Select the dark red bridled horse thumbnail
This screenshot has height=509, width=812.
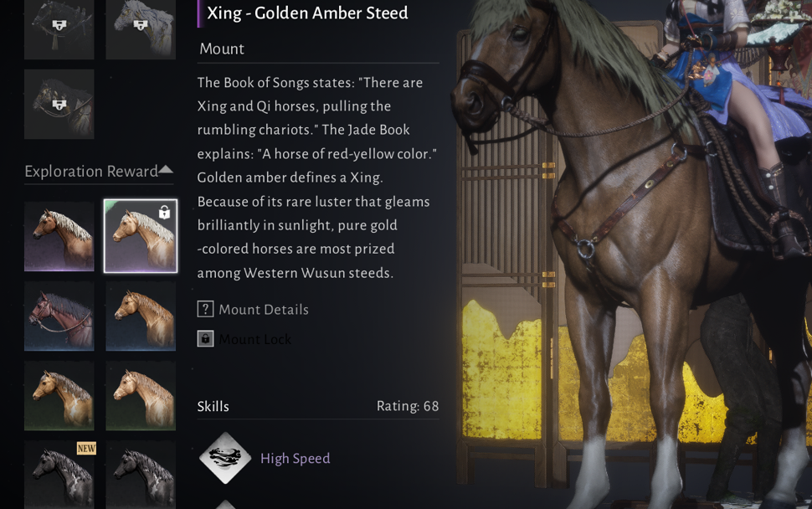coord(59,316)
